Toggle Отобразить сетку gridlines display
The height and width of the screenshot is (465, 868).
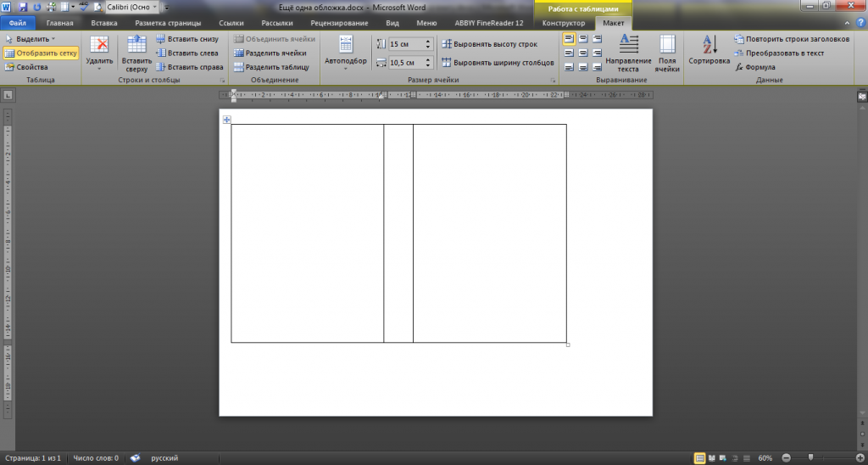[x=41, y=53]
